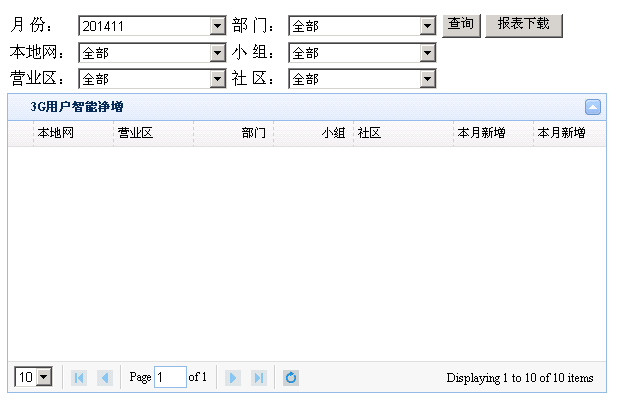Sort by the 营业区 column header

[x=154, y=133]
